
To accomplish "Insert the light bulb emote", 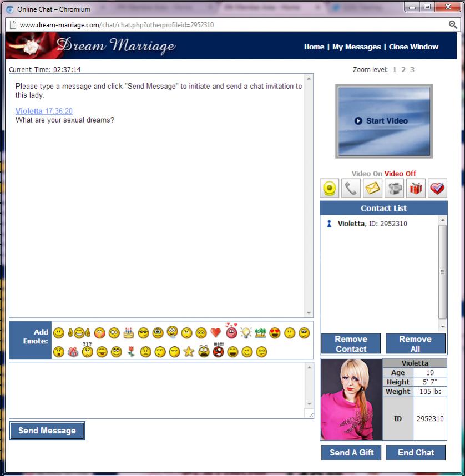I will click(246, 333).
